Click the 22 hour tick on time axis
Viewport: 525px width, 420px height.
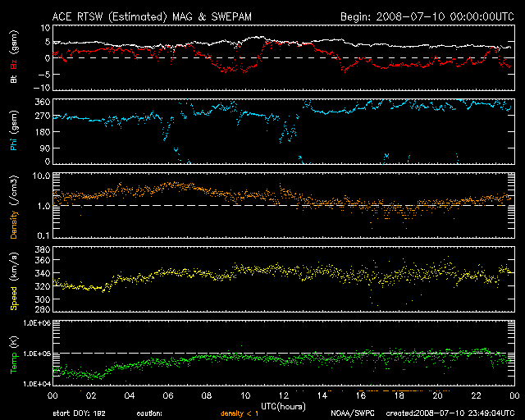tap(474, 395)
